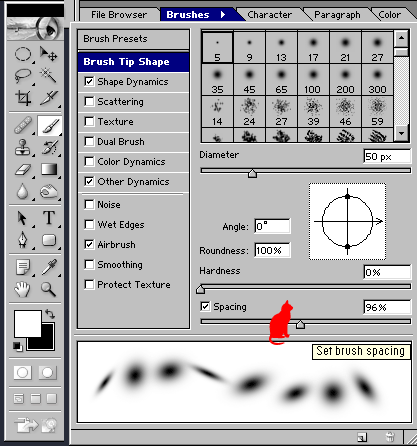Click scroll up arrow of brush presets
Image resolution: width=417 pixels, height=446 pixels.
(x=401, y=38)
